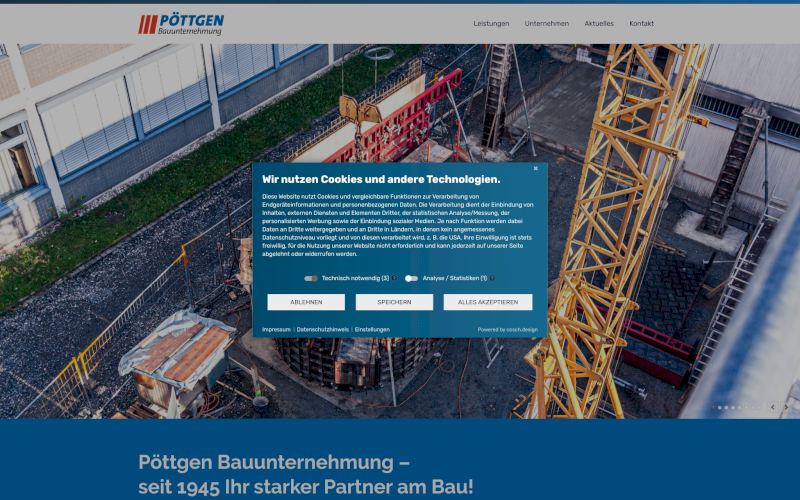
Task: Go to the Aktuelles page
Action: click(599, 23)
